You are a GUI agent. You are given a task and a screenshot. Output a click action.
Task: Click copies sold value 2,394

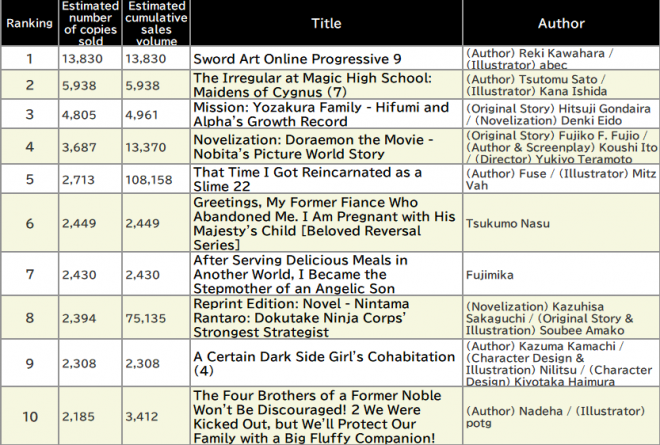click(x=79, y=318)
